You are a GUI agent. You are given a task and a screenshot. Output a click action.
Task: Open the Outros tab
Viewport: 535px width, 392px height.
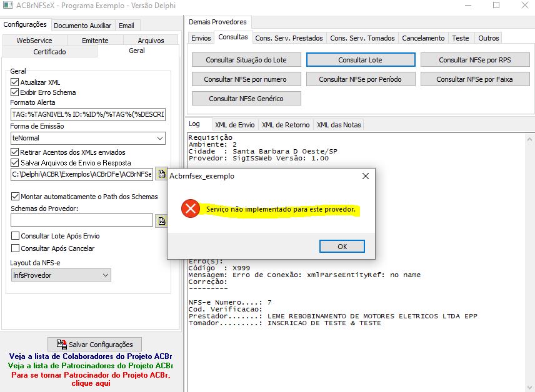[x=489, y=38]
